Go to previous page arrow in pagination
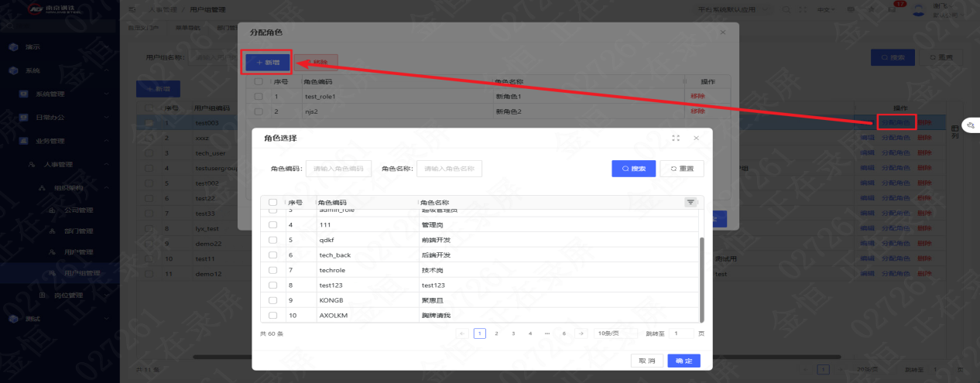The height and width of the screenshot is (383, 980). (x=462, y=333)
